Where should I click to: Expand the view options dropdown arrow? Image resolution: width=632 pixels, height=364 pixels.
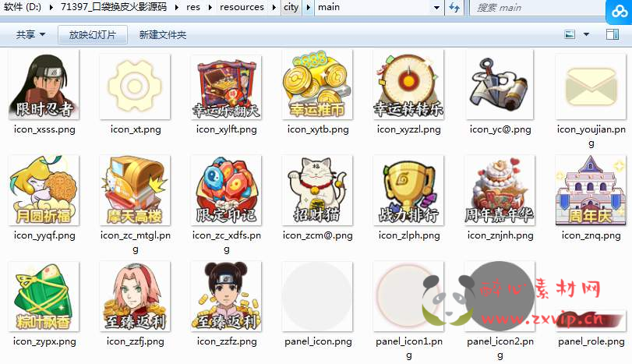[586, 35]
